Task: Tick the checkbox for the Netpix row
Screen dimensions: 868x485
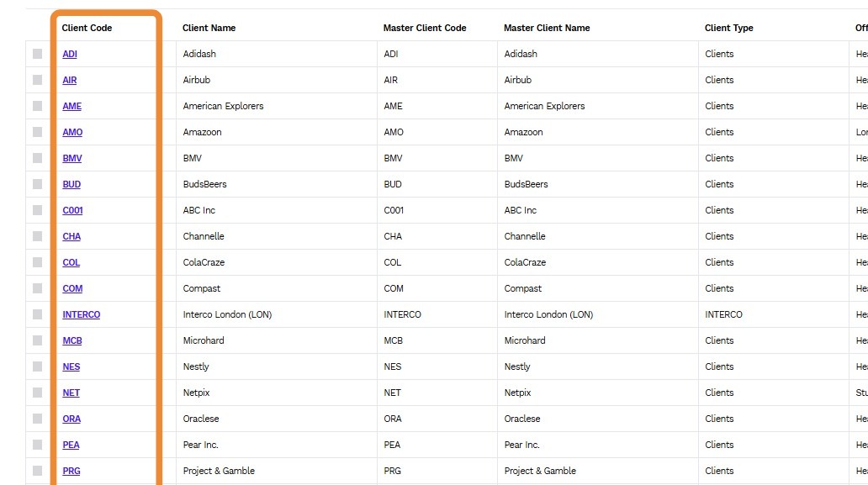Action: [38, 393]
